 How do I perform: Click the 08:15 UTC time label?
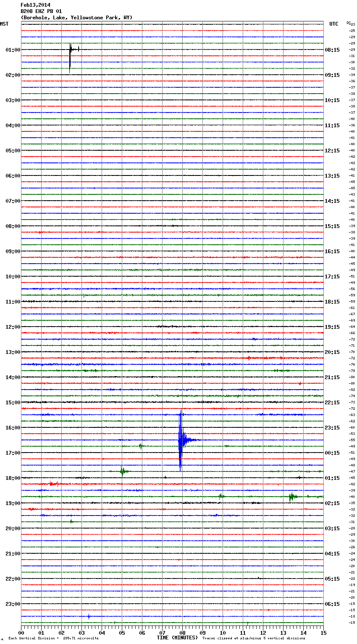[332, 50]
